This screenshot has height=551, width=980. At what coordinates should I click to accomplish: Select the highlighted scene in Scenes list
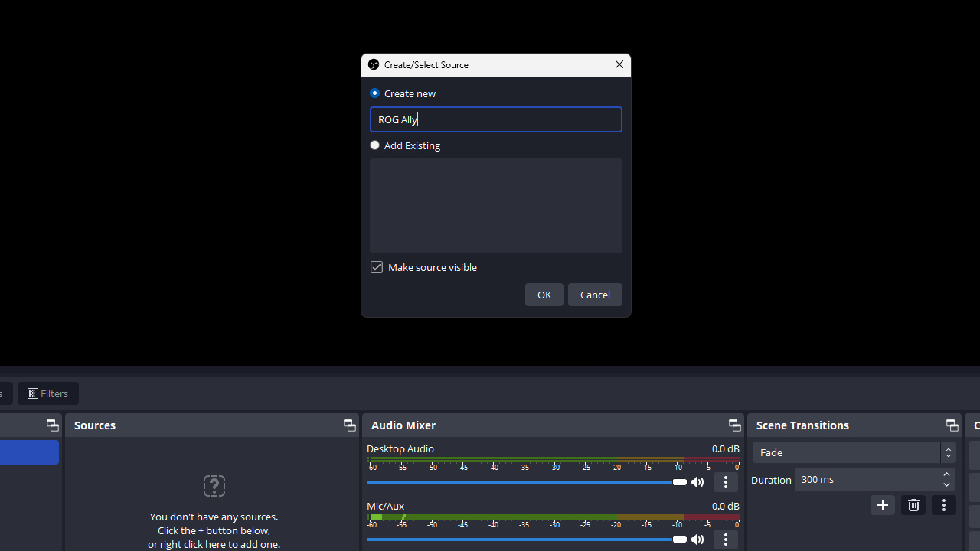pyautogui.click(x=29, y=452)
